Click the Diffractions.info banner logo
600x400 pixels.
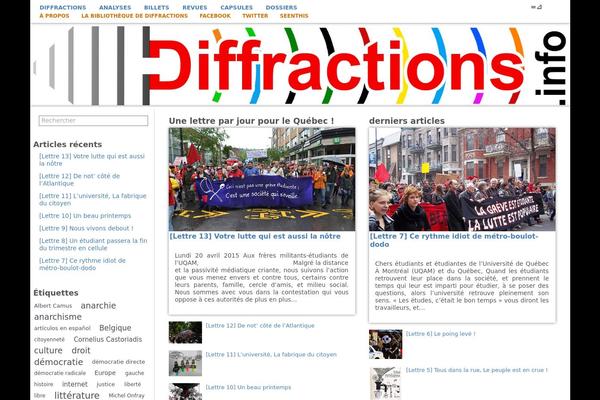300,65
